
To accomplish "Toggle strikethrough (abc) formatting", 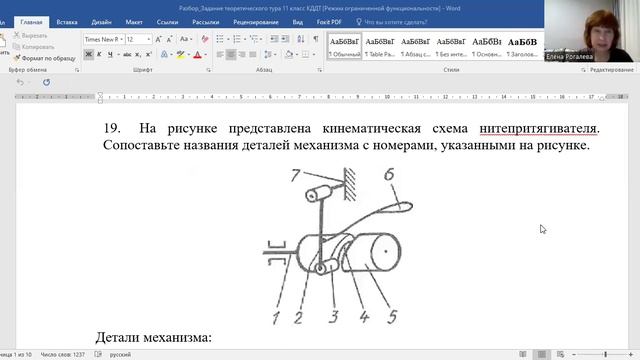I will (x=127, y=54).
